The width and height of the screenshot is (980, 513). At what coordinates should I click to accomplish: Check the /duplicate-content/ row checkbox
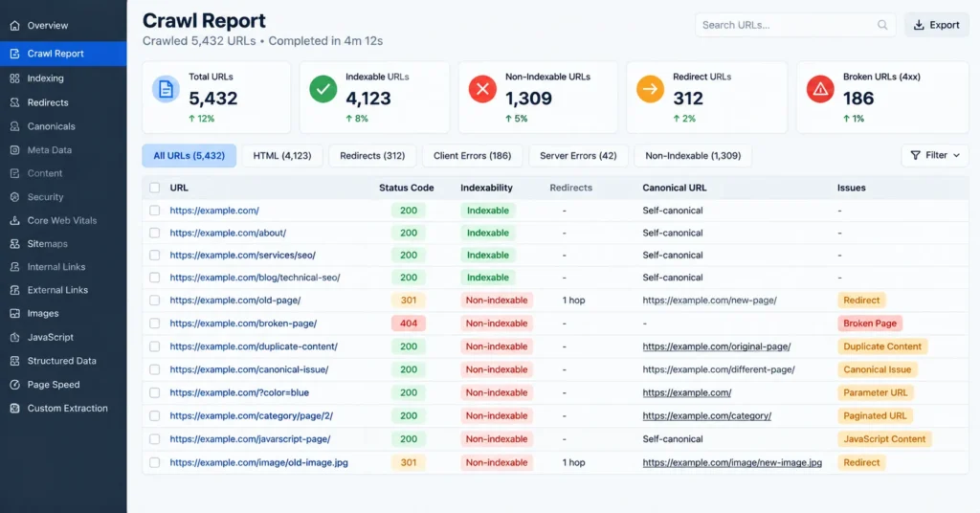tap(154, 346)
